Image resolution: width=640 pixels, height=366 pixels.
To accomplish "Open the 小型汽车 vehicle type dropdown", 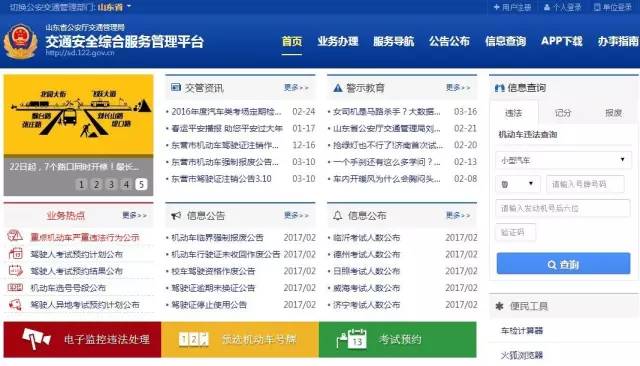I will [563, 160].
